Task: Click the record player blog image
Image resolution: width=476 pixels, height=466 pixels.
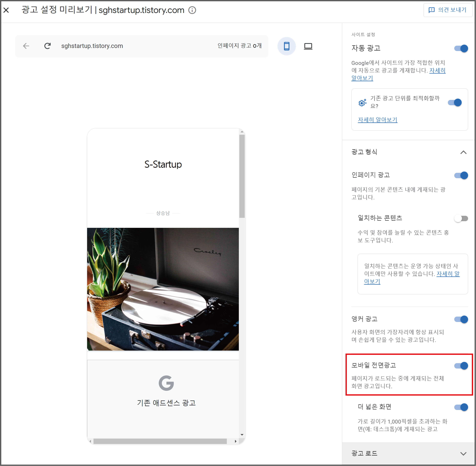Action: 163,289
